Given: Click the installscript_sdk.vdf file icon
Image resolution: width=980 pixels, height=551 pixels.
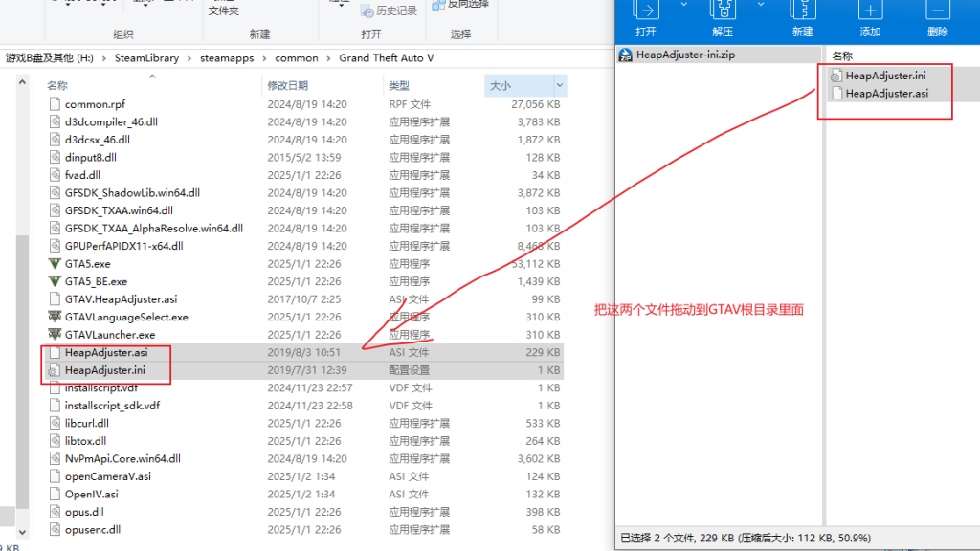Looking at the screenshot, I should click(x=55, y=406).
